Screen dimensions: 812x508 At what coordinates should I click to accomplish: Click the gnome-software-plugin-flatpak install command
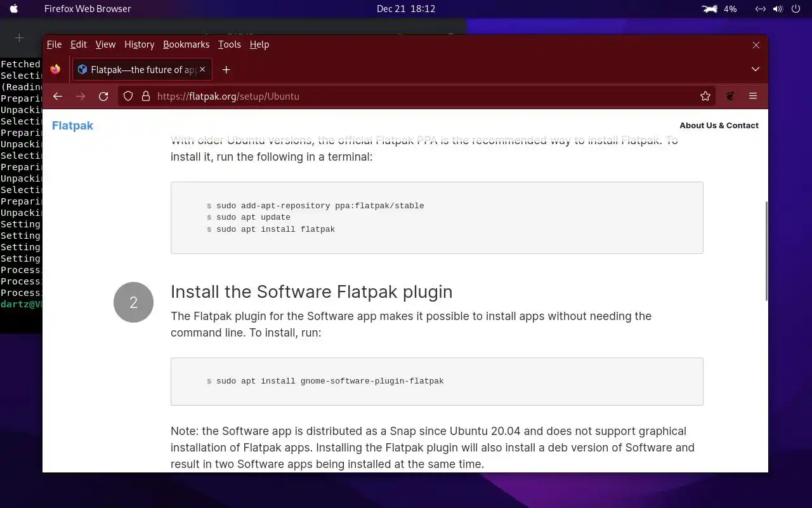[330, 381]
